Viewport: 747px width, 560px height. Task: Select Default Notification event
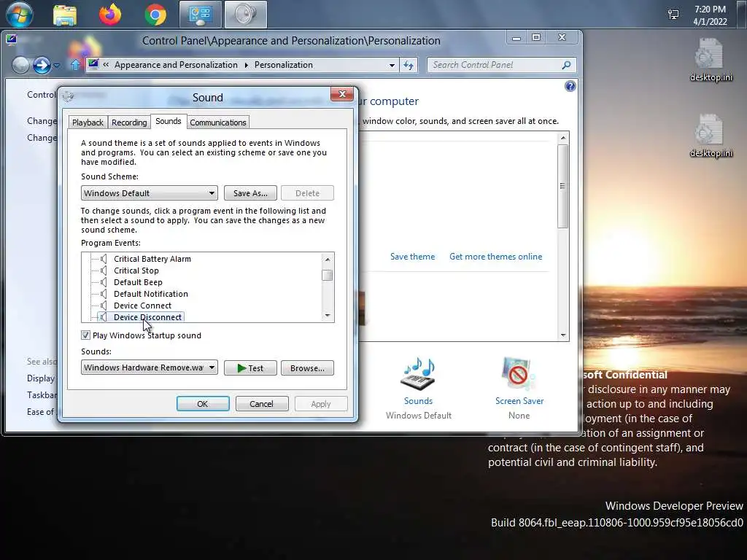151,294
